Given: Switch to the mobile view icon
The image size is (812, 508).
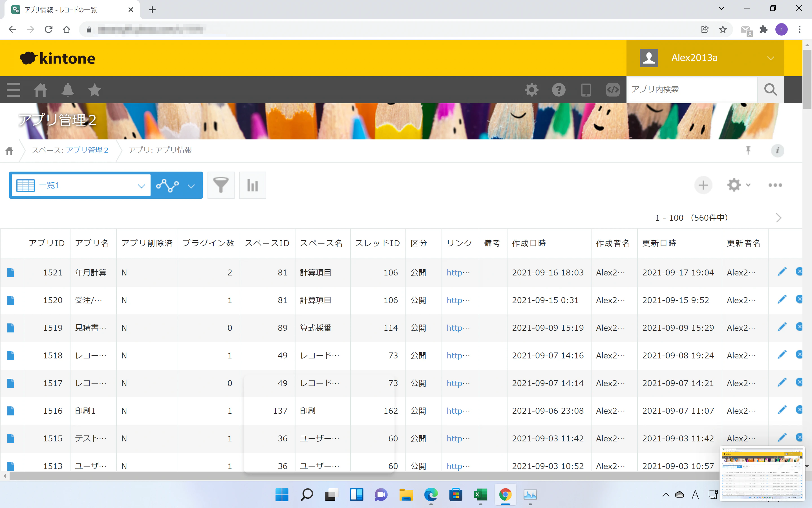Looking at the screenshot, I should [586, 90].
